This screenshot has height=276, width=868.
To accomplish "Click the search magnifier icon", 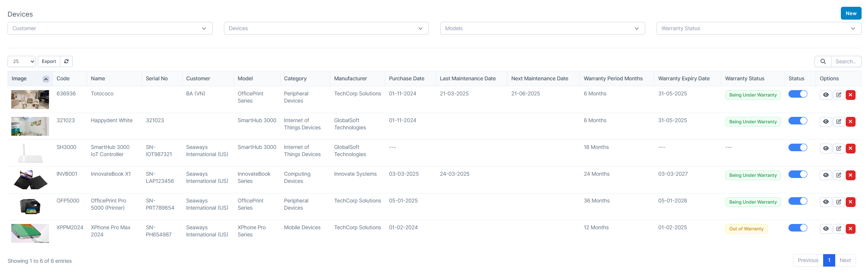I will [x=823, y=61].
